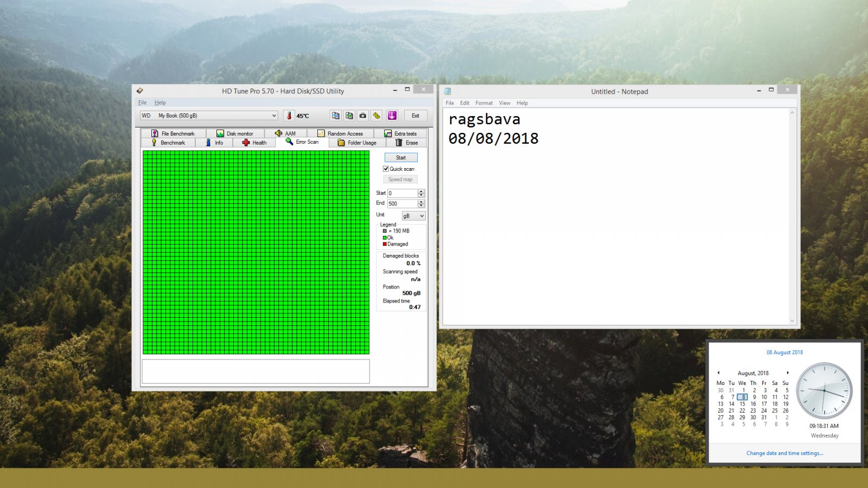Click the analog clock face
Viewport: 868px width, 488px height.
pyautogui.click(x=824, y=390)
